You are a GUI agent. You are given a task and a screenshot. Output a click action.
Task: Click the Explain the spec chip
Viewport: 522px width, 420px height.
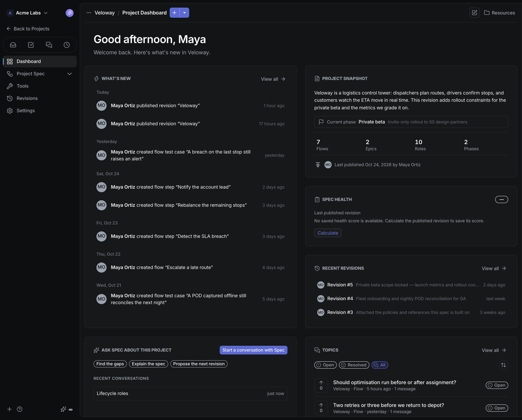(148, 364)
